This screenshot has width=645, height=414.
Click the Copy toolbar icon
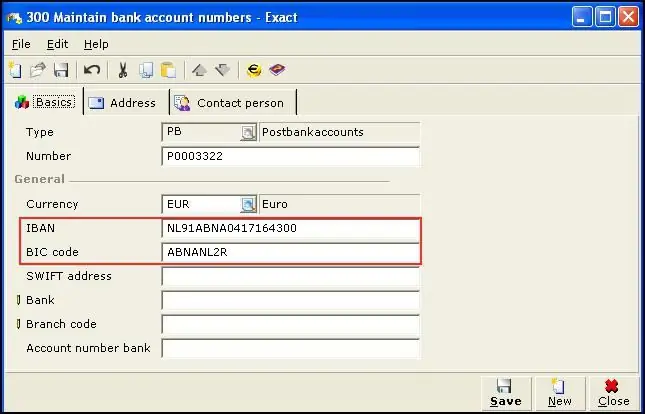(146, 70)
